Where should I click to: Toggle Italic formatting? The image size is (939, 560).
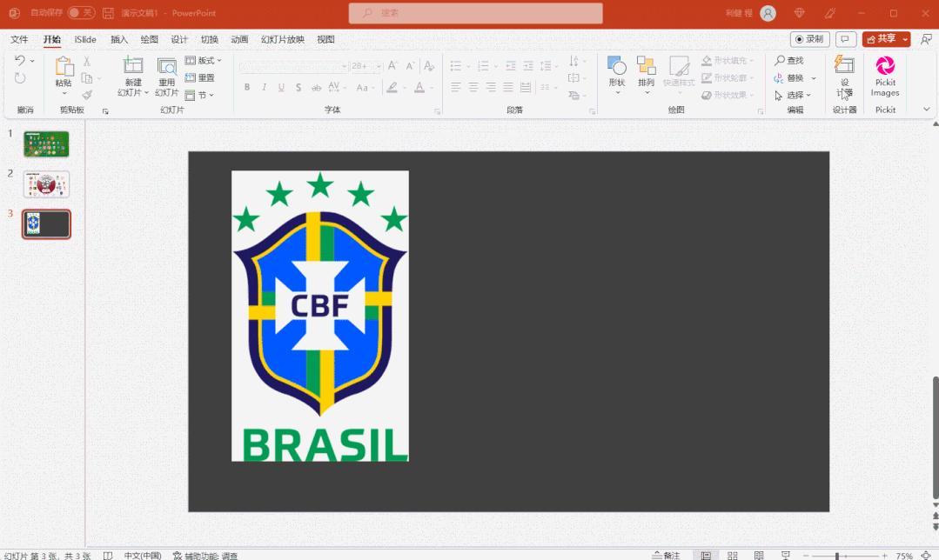[264, 87]
